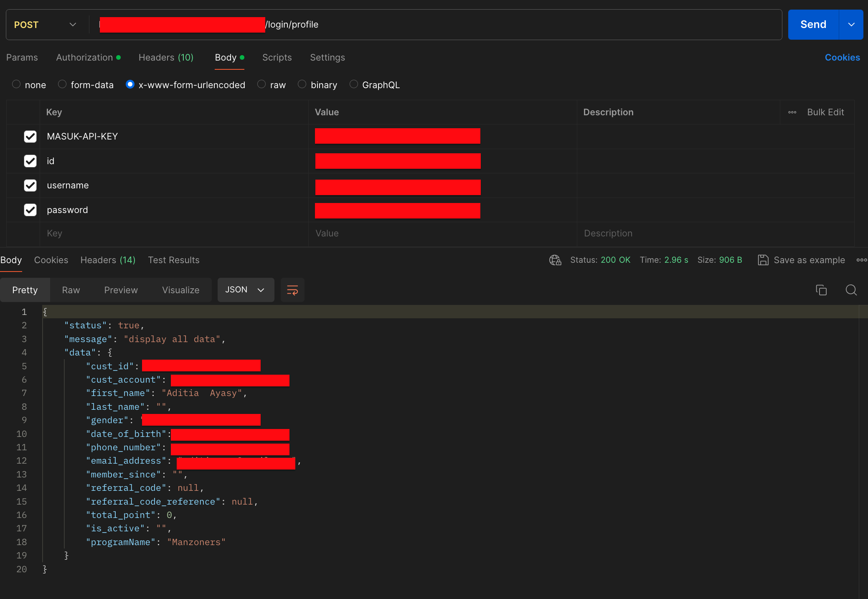Click the id key cell
Viewport: 868px width, 599px height.
(x=174, y=161)
